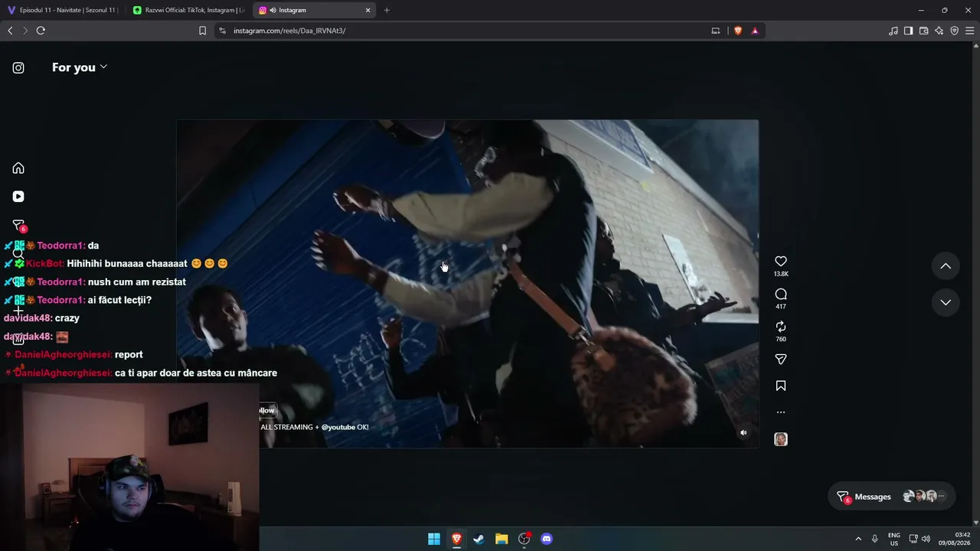Show hidden system tray icons
The width and height of the screenshot is (980, 551).
point(858,539)
